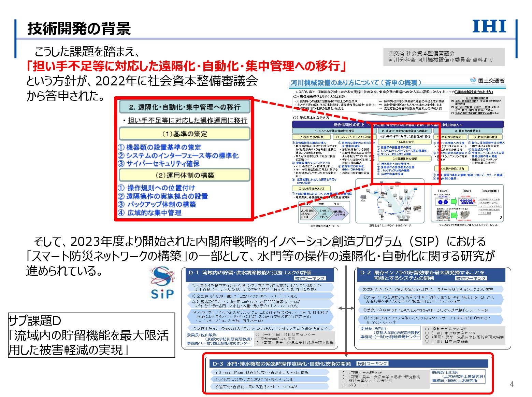Image resolution: width=532 pixels, height=397 pixels.
Task: Click the サブ課題D text box
Action: point(91,335)
